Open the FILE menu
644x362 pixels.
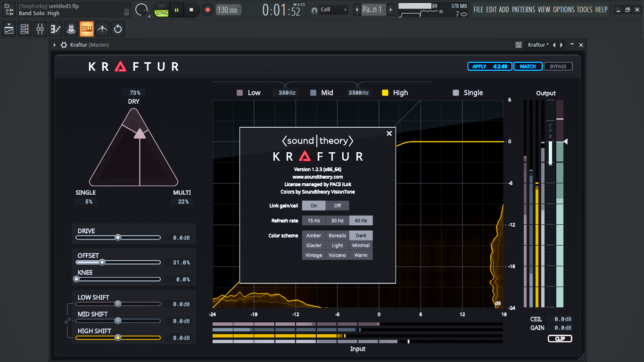click(x=479, y=9)
